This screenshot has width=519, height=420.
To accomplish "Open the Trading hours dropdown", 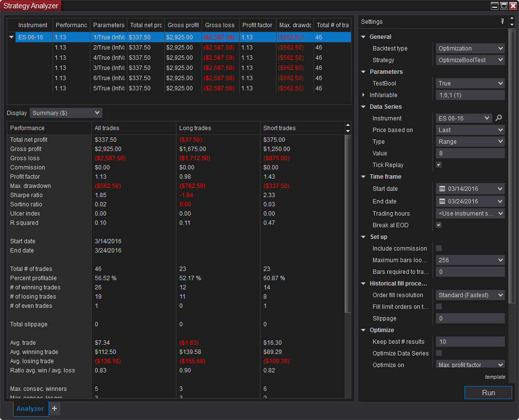I will [470, 213].
